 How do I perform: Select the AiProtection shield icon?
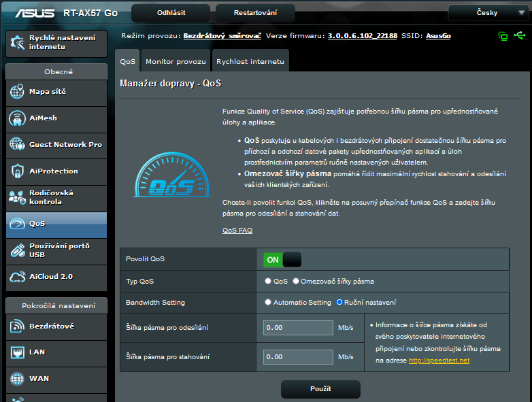click(x=18, y=171)
